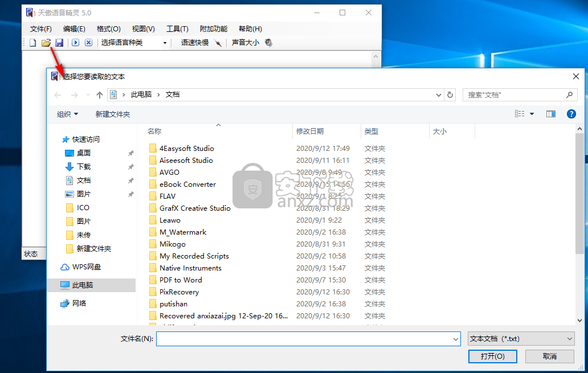Click the 新建文件夹 button
588x373 pixels.
pos(112,114)
